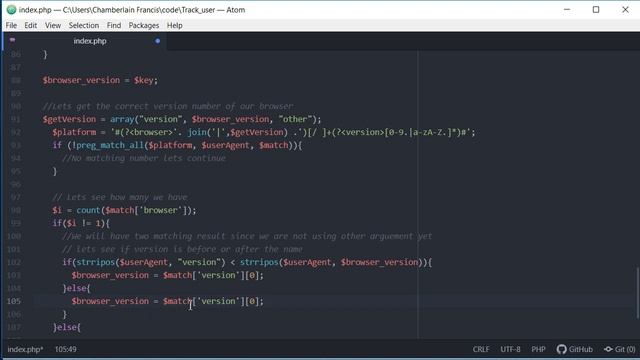Click comment about correct version number
This screenshot has width=640, height=360.
point(168,107)
